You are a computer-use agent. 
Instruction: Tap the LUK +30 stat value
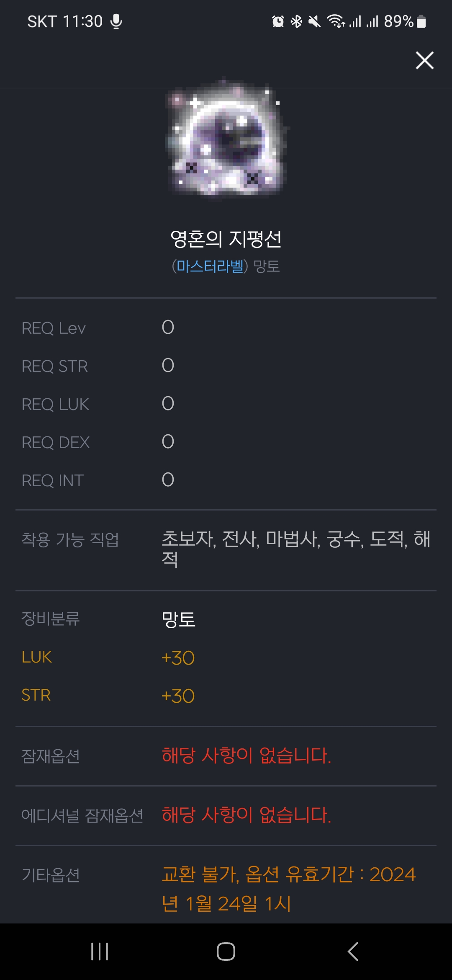pyautogui.click(x=178, y=658)
